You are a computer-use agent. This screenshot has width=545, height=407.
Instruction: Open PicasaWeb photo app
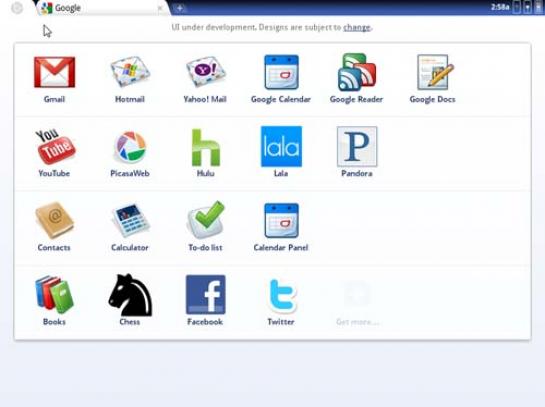point(130,147)
